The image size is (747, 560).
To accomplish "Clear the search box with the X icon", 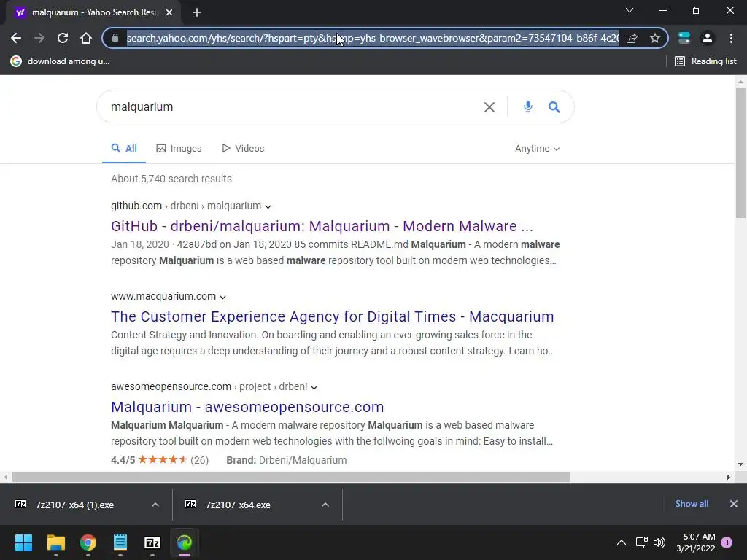I will [x=489, y=107].
